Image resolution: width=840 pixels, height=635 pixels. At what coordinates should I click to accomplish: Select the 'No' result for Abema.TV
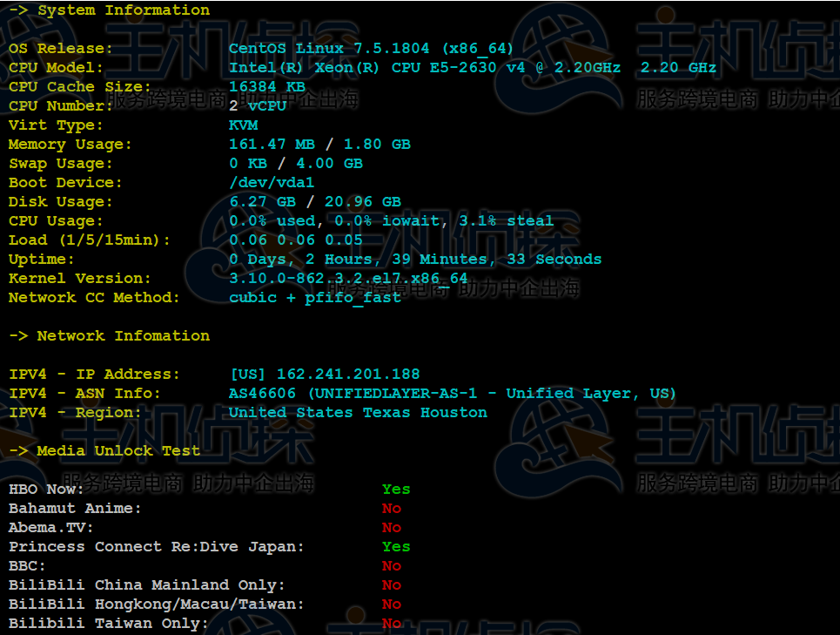392,528
